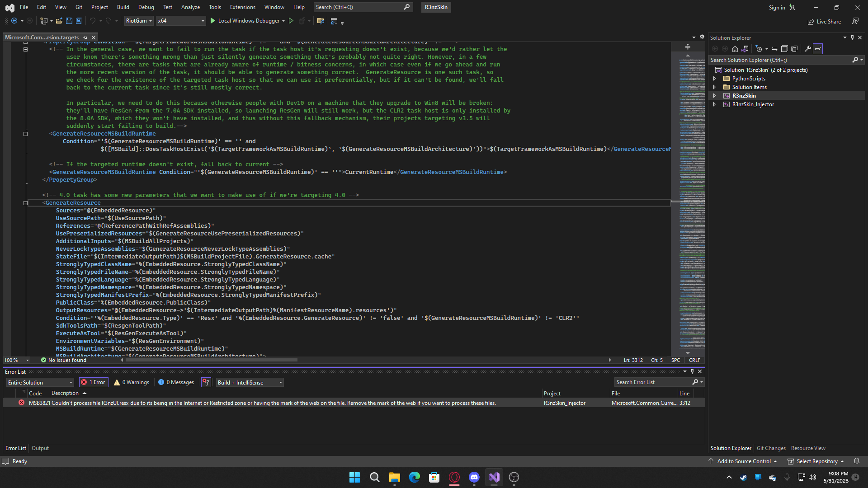Collapse all items in Solution Explorer
868x488 pixels.
[x=784, y=48]
